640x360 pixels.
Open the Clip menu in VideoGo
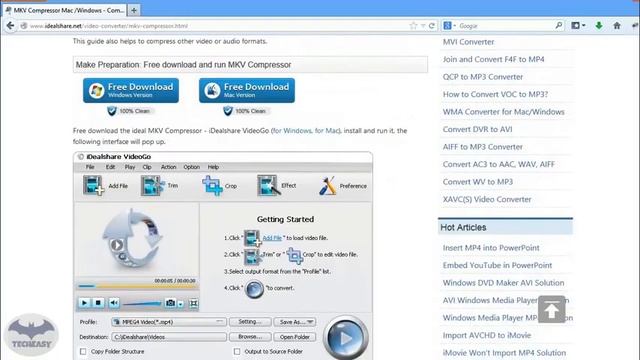coord(147,167)
